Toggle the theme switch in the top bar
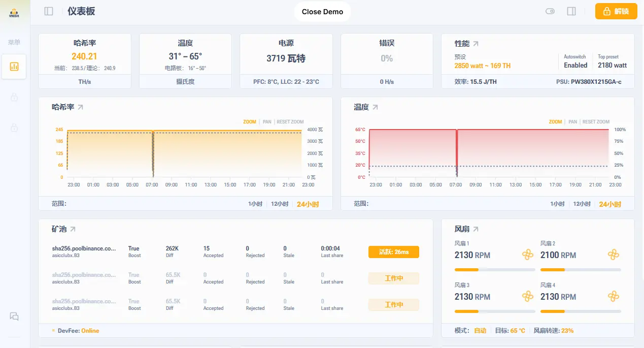644x348 pixels. click(x=550, y=11)
